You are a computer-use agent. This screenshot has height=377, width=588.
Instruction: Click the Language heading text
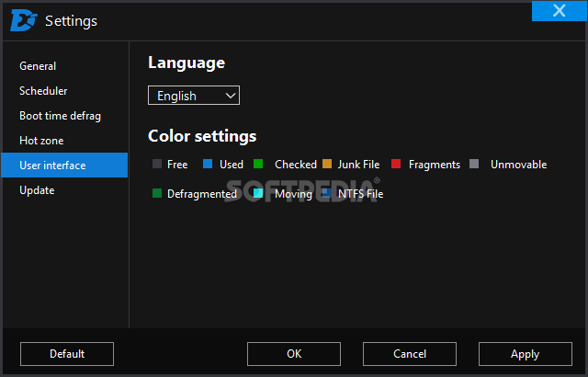point(187,63)
